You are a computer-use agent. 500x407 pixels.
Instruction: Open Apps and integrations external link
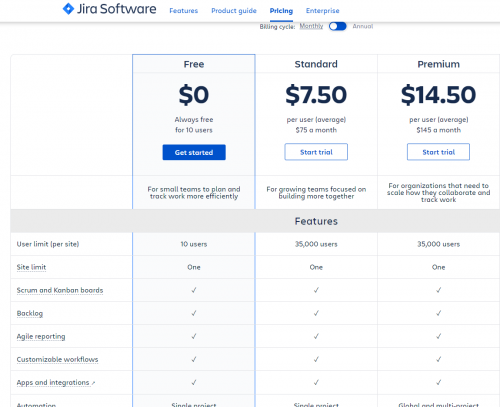56,382
